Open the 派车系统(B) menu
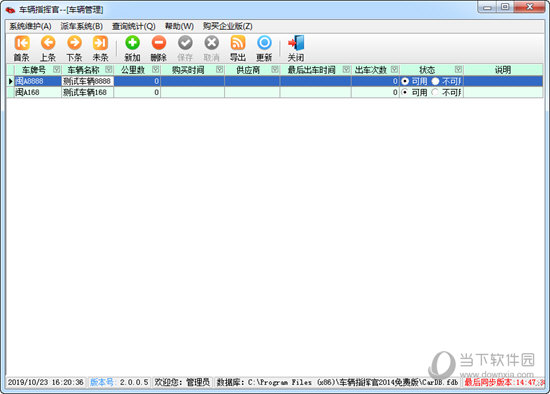Viewport: 550px width, 394px height. point(82,26)
